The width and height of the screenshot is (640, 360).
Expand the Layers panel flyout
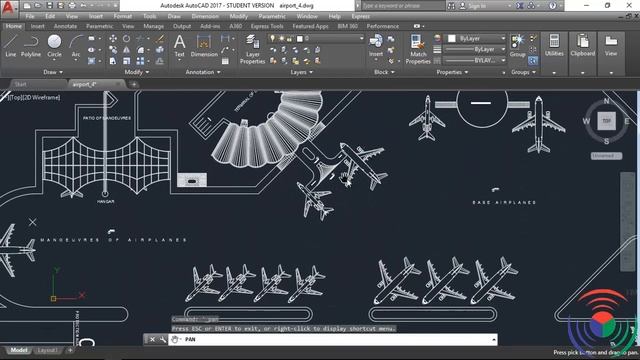(x=302, y=72)
